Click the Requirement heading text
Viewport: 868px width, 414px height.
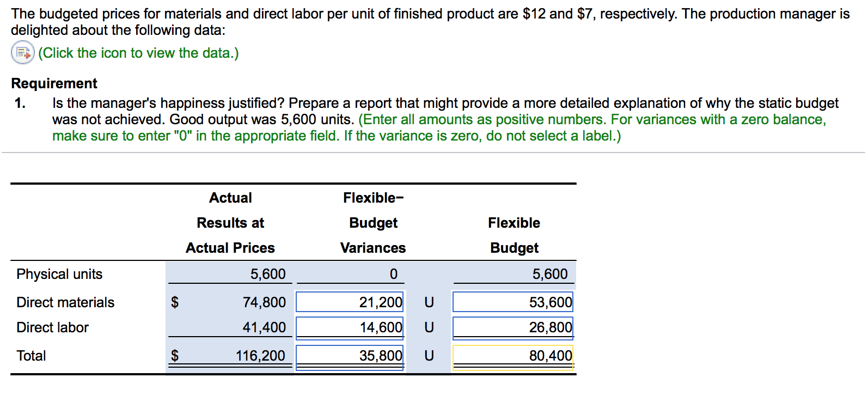tap(54, 83)
